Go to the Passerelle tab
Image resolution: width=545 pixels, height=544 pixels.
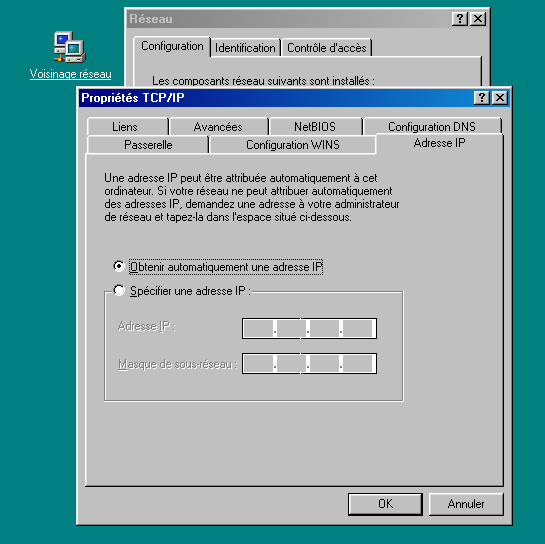click(148, 145)
